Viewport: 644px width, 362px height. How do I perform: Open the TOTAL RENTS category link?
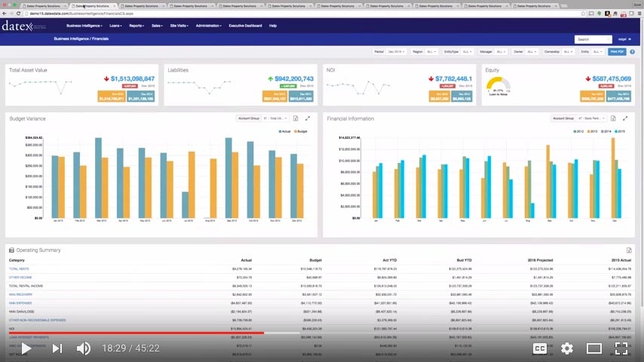[x=17, y=268]
